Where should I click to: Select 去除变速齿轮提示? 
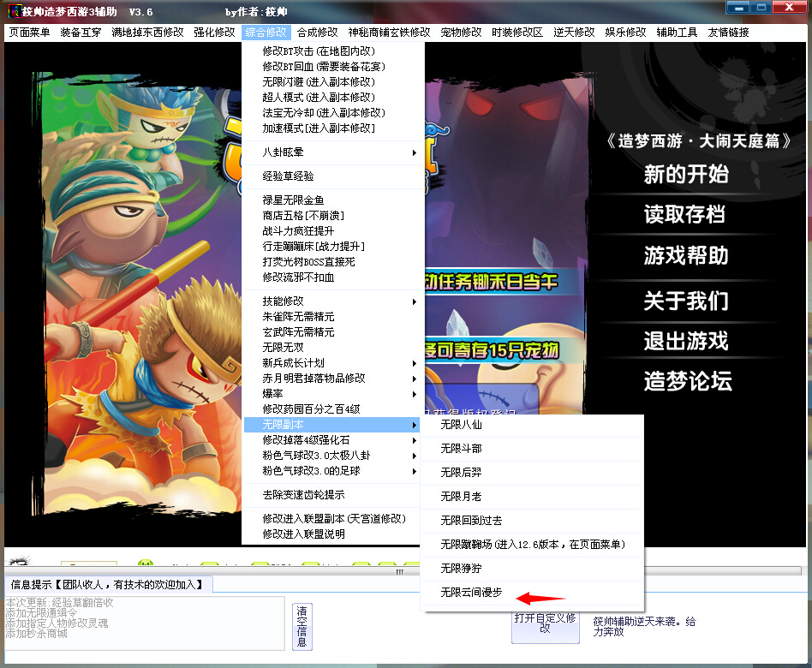pos(331,495)
